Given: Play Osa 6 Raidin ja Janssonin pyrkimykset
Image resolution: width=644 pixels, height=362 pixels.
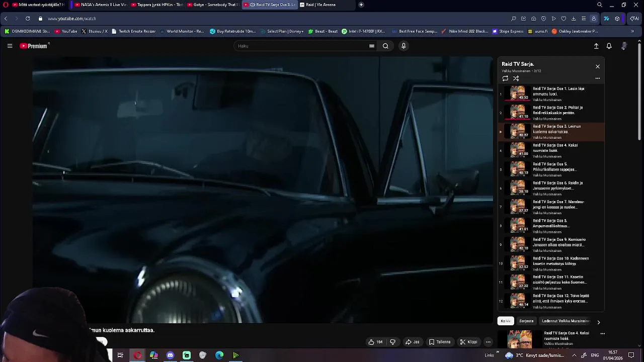Looking at the screenshot, I should click(551, 188).
